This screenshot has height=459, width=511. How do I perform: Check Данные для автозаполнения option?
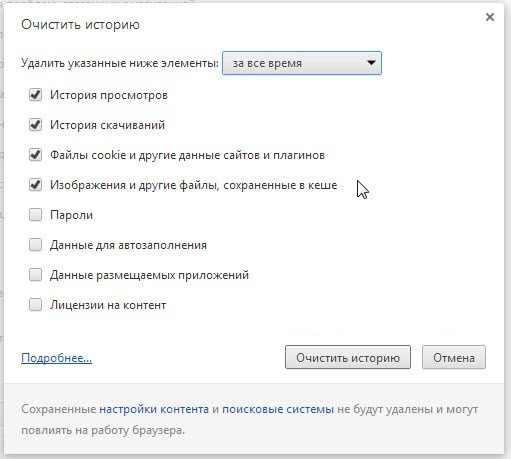coord(35,245)
